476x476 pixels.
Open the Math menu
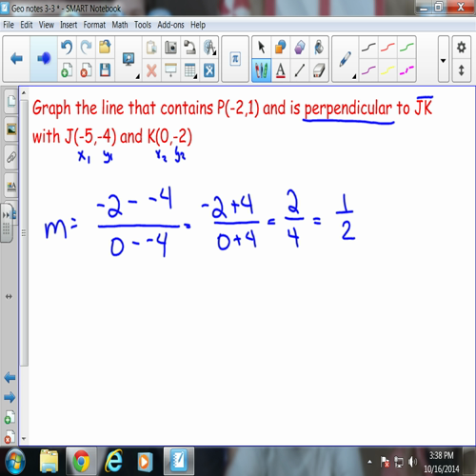(120, 25)
